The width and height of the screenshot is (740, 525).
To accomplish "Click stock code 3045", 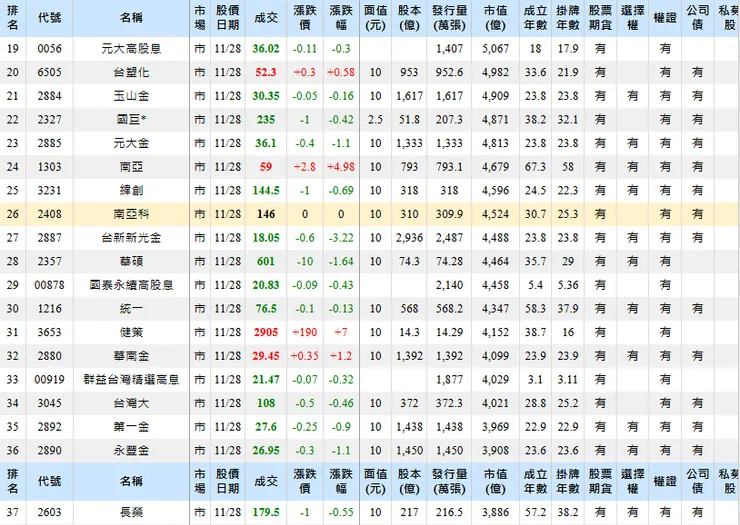I will click(50, 403).
